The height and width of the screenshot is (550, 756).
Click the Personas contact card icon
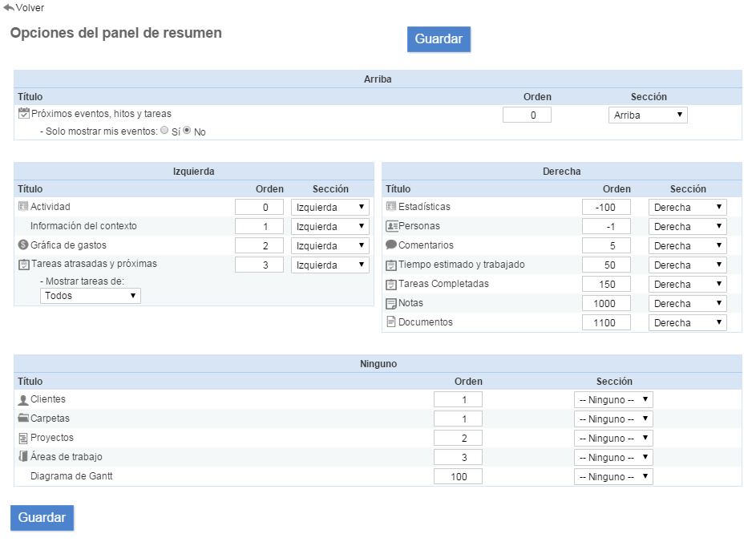click(391, 226)
